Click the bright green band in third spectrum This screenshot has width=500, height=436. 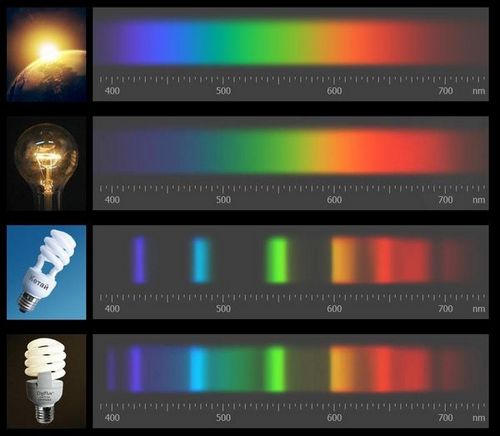click(x=277, y=260)
